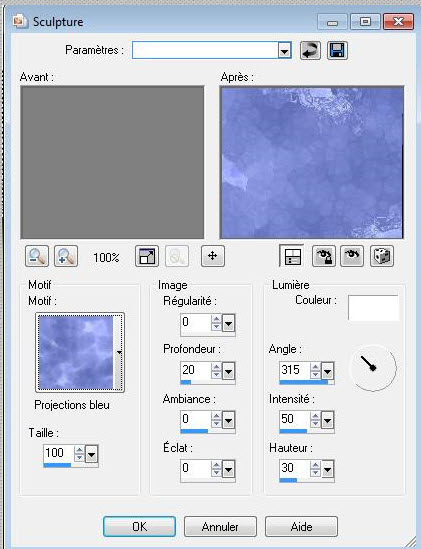Viewport: 421px width, 549px height.
Task: Click the Annuler button
Action: (220, 526)
